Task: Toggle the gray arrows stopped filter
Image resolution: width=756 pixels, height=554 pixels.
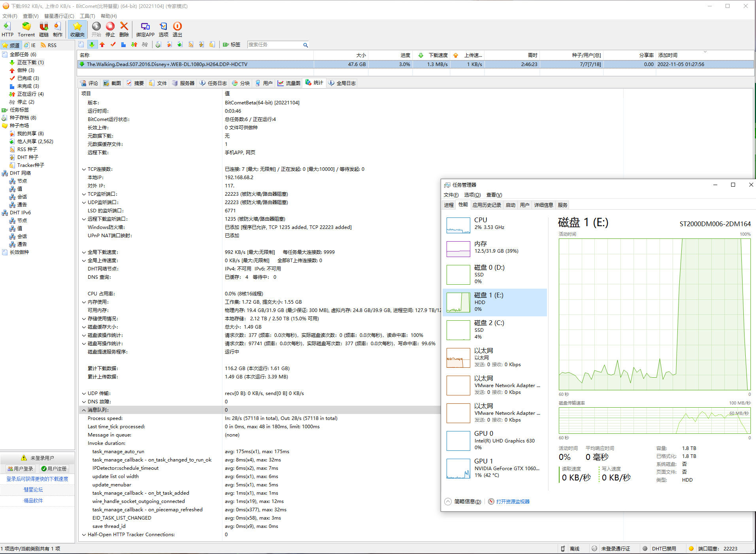Action: (145, 45)
